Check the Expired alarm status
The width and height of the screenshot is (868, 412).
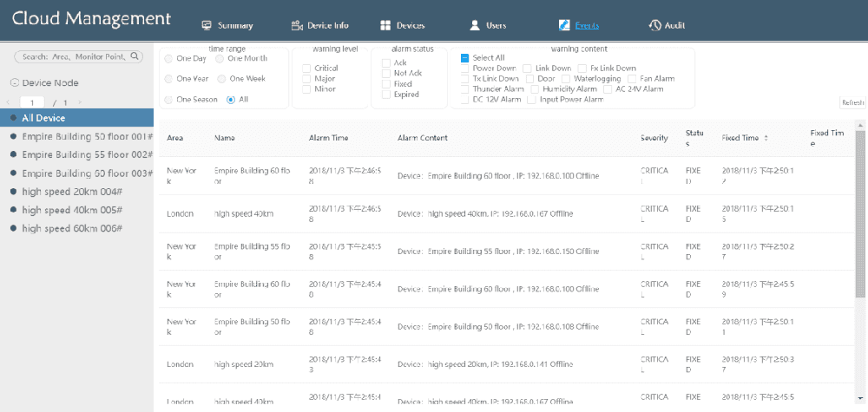click(x=386, y=95)
